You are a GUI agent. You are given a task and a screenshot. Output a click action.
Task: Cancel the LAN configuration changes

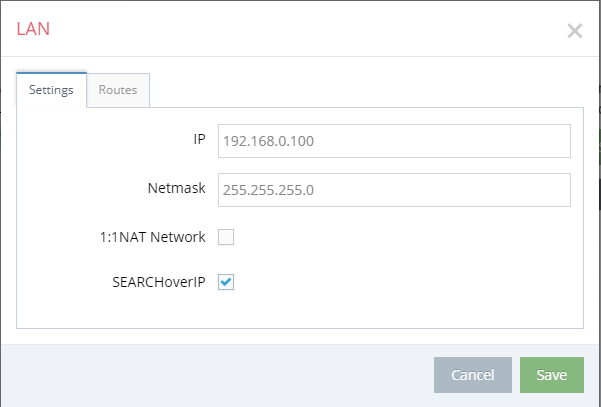[473, 375]
